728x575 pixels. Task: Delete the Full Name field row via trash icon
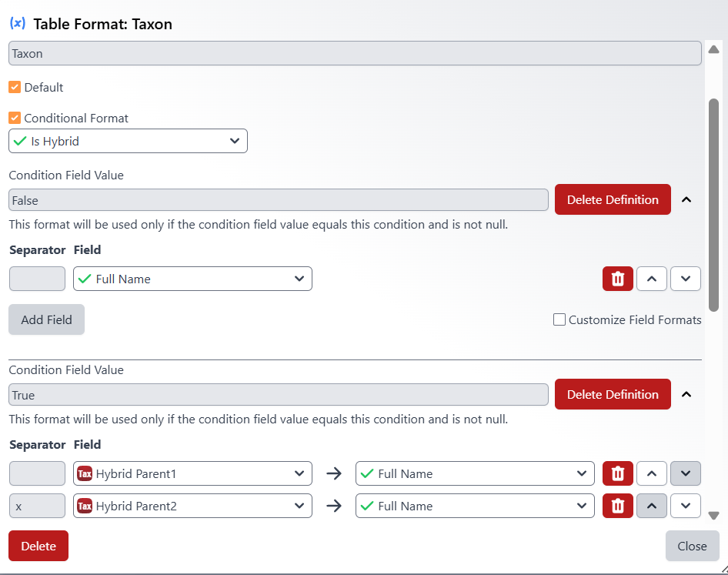coord(617,279)
